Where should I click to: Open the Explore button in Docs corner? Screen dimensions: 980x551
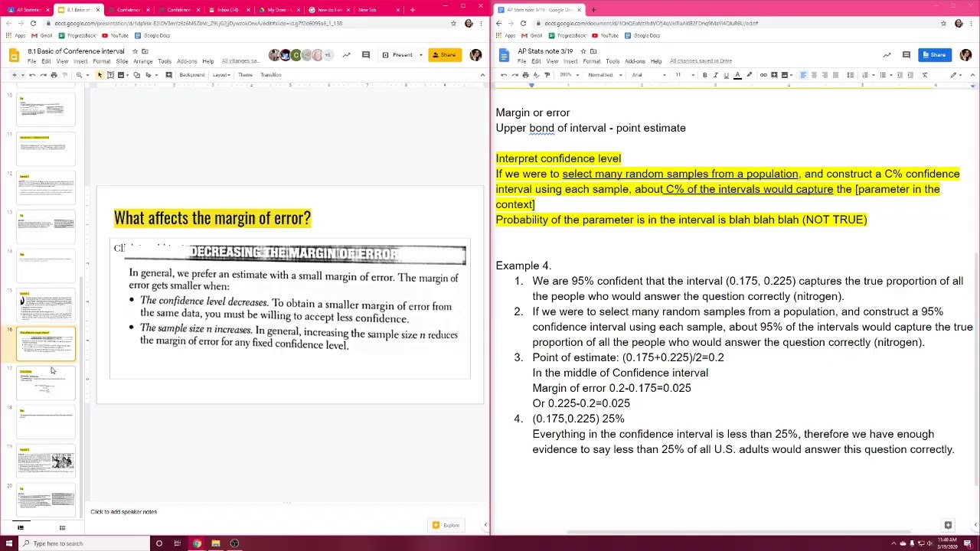click(x=948, y=525)
